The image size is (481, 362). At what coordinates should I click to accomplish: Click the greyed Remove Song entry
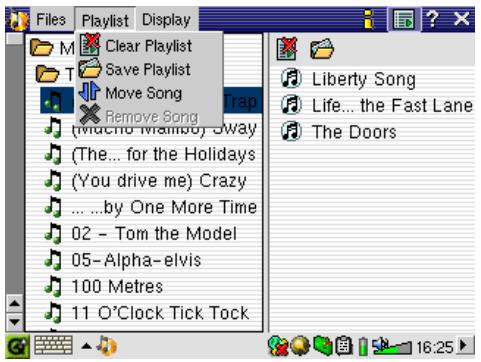tap(149, 116)
